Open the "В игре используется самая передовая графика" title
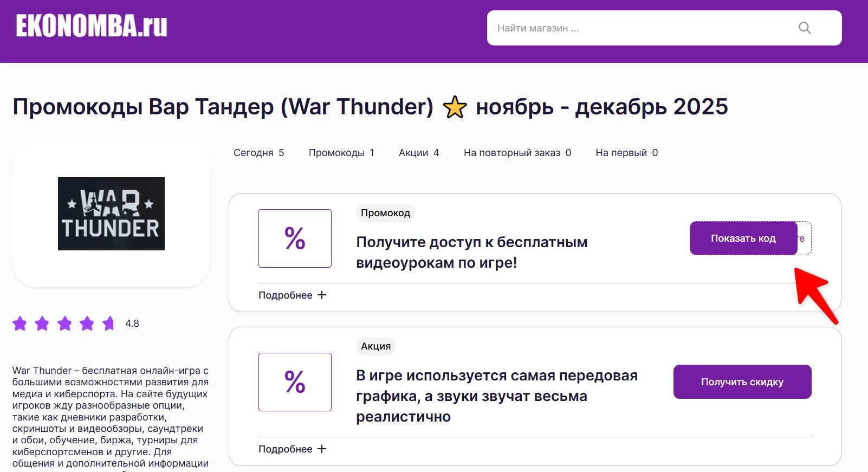The width and height of the screenshot is (868, 472). pyautogui.click(x=497, y=396)
